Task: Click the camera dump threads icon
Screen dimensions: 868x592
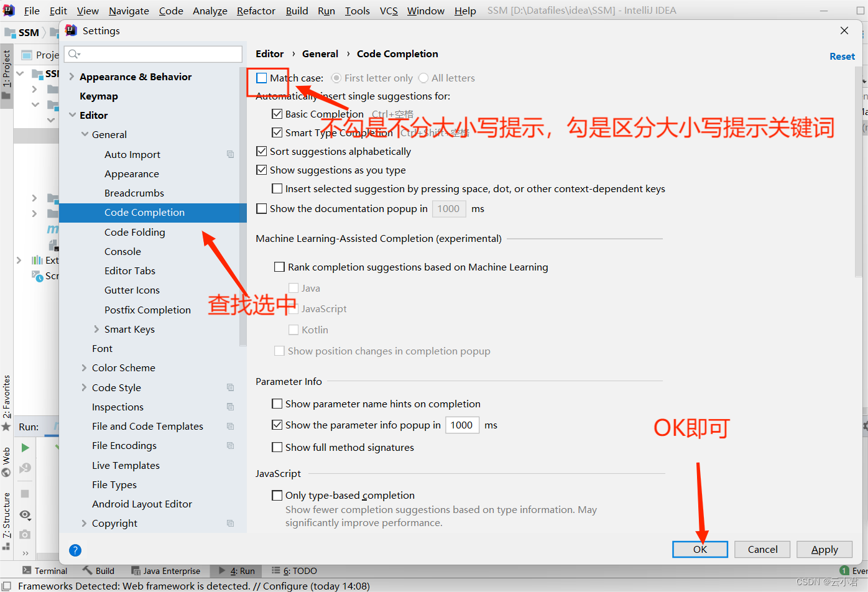Action: coord(25,534)
